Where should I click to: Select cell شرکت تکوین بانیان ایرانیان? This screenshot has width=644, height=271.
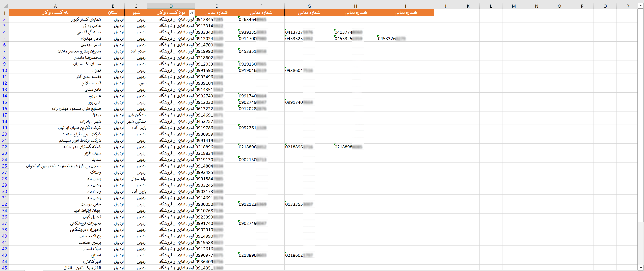tap(55, 128)
